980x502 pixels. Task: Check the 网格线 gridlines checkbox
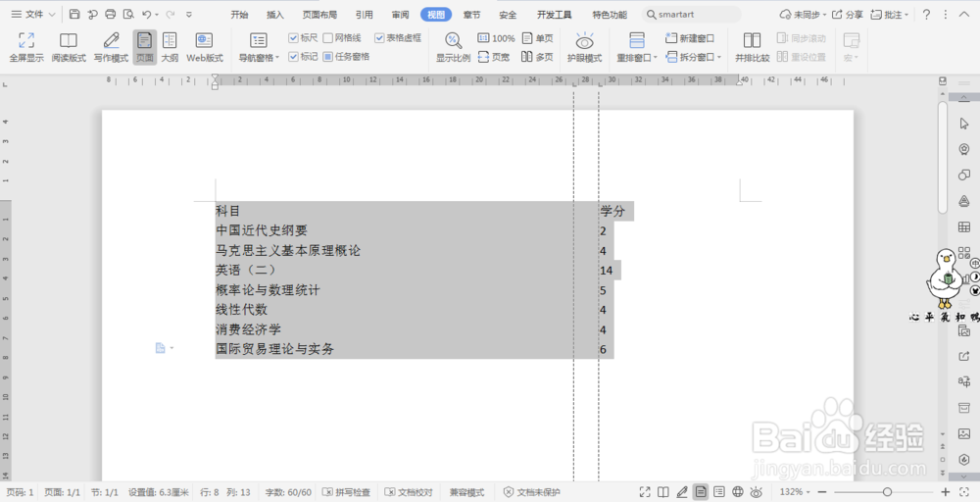327,38
